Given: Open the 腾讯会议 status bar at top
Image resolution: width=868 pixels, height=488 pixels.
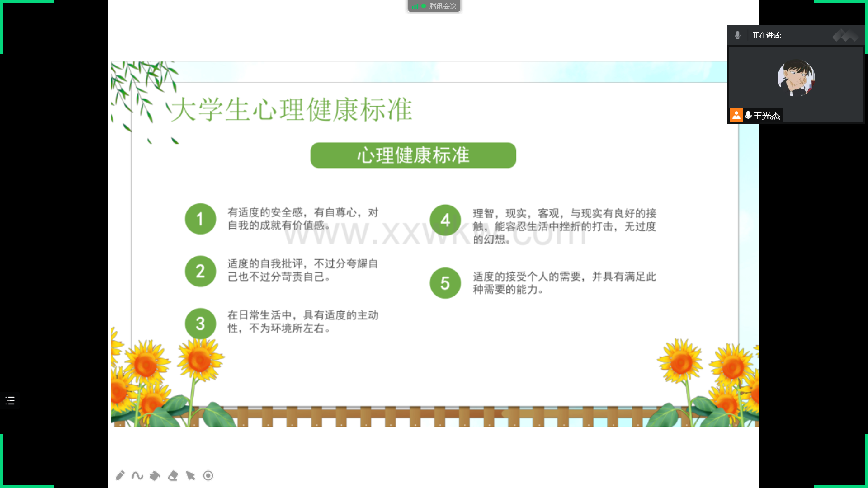Looking at the screenshot, I should click(442, 6).
